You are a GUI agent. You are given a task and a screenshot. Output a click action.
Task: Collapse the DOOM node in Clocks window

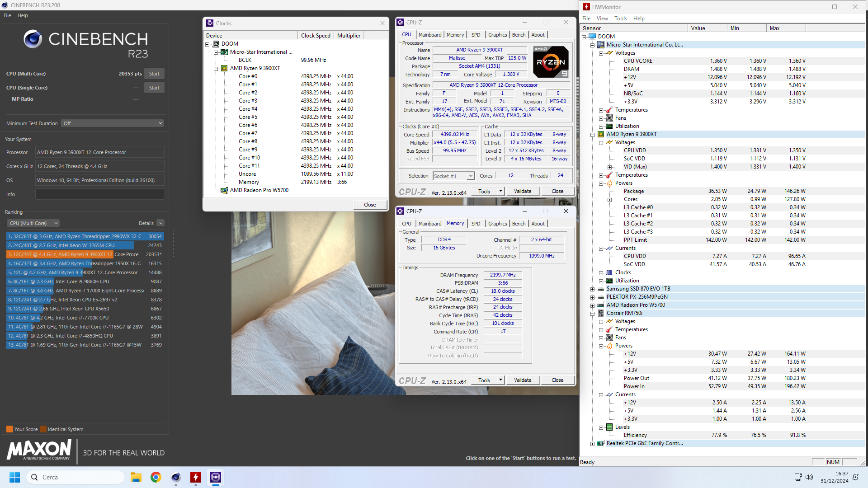[208, 44]
